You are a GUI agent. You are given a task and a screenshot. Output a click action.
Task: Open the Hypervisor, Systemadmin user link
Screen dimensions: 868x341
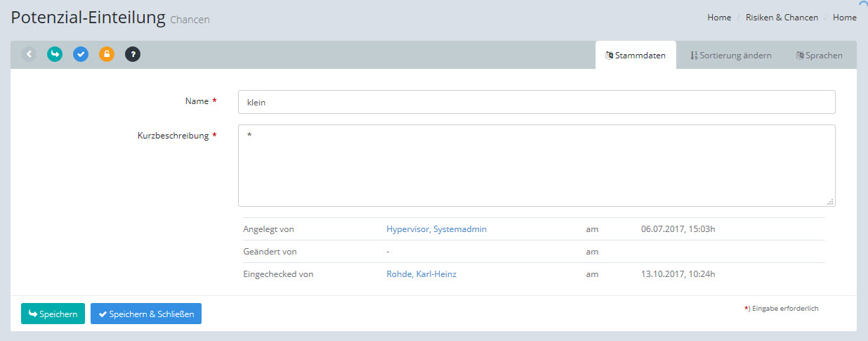tap(436, 229)
